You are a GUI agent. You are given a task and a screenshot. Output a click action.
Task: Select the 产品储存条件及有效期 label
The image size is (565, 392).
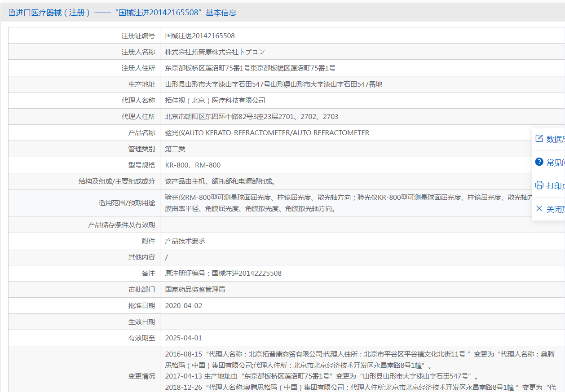pyautogui.click(x=121, y=225)
